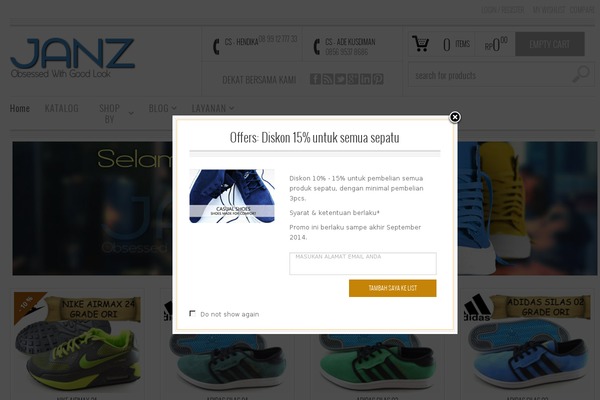
Task: Focus the email address input field
Action: 363,263
